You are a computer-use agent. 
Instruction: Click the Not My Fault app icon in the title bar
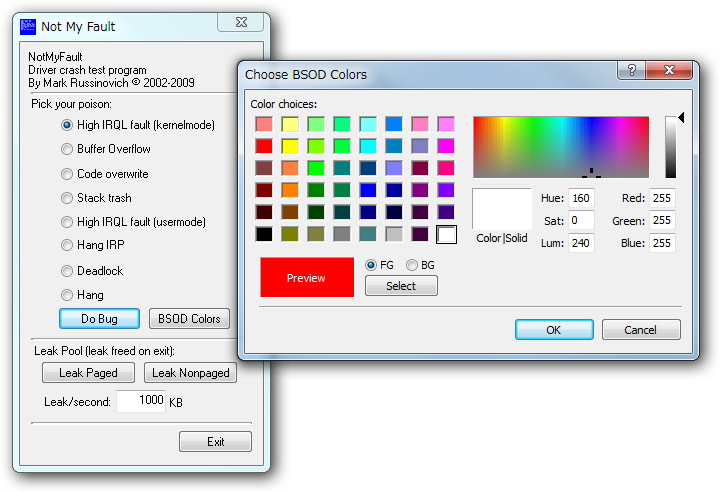point(28,27)
